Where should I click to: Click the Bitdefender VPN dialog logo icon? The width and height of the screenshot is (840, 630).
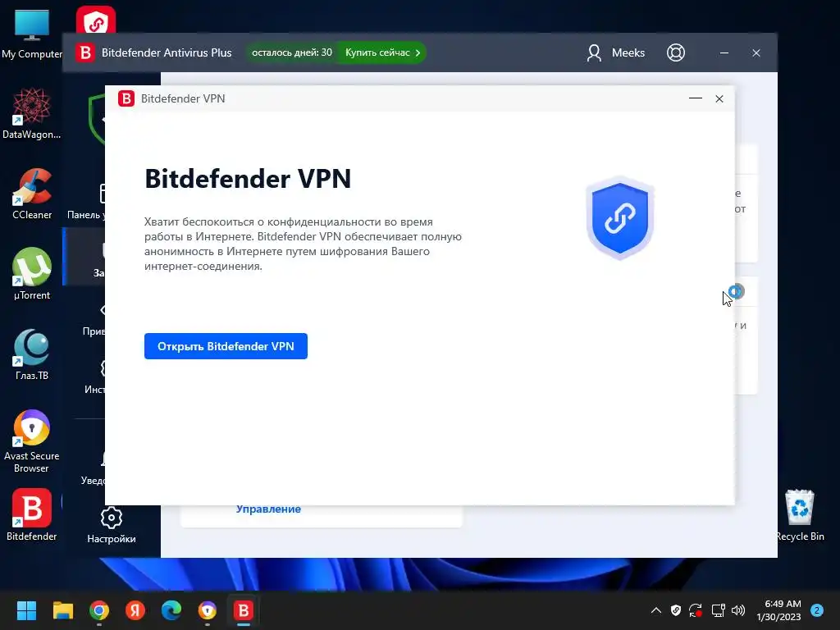(x=126, y=98)
